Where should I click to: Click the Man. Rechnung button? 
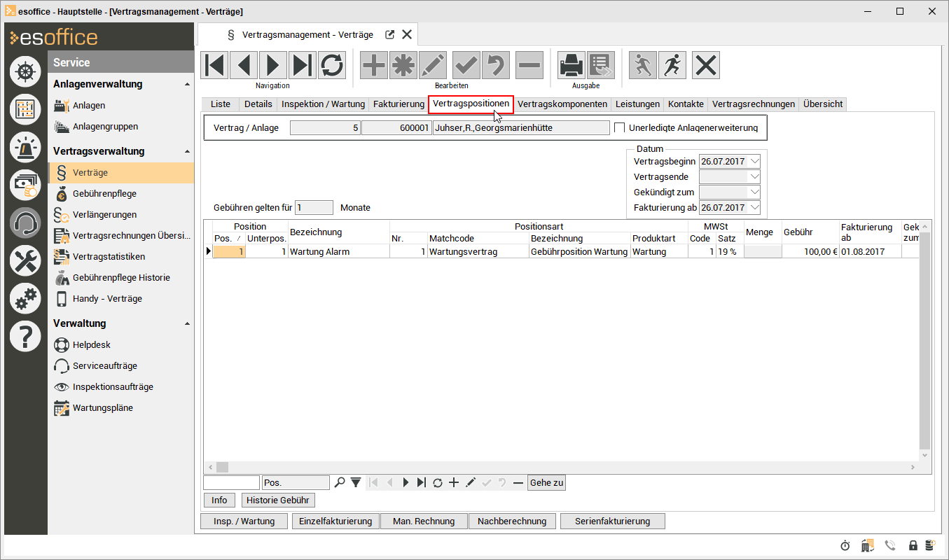click(424, 521)
